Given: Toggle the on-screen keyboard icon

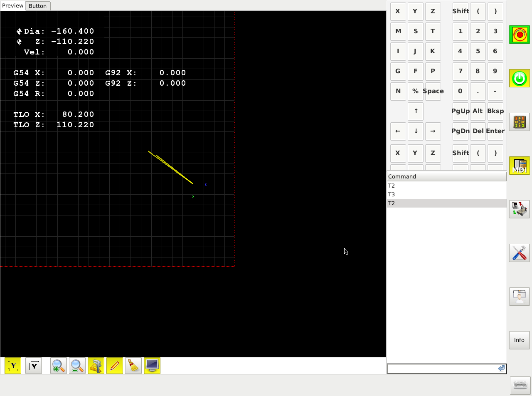Looking at the screenshot, I should 520,385.
